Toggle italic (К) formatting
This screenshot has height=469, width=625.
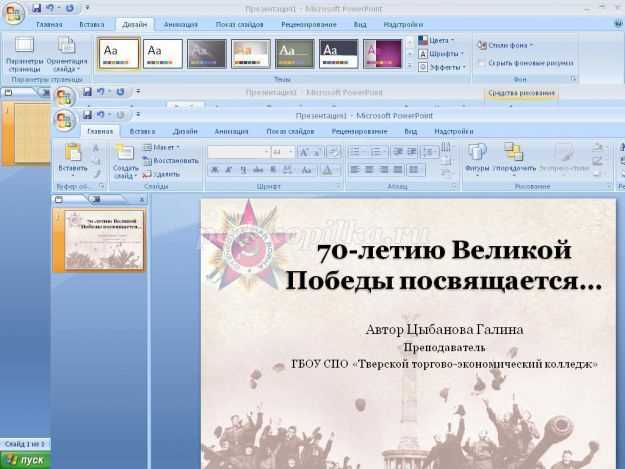(229, 170)
